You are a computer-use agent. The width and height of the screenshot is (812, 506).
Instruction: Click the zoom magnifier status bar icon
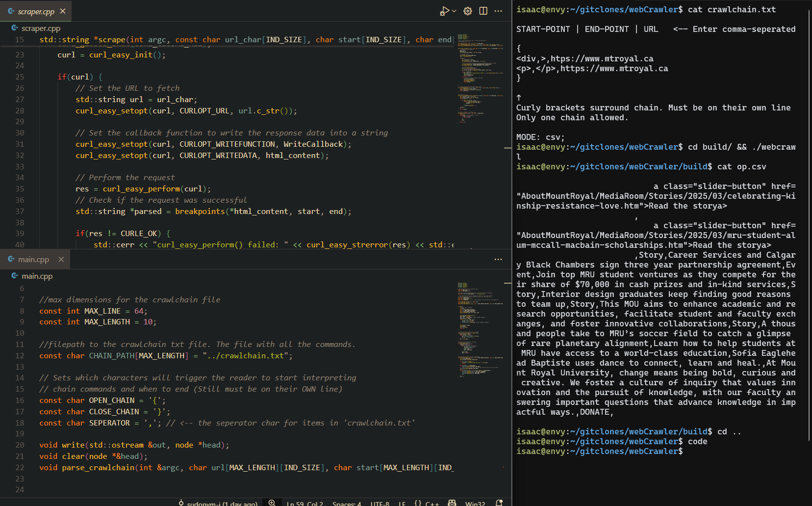point(272,503)
